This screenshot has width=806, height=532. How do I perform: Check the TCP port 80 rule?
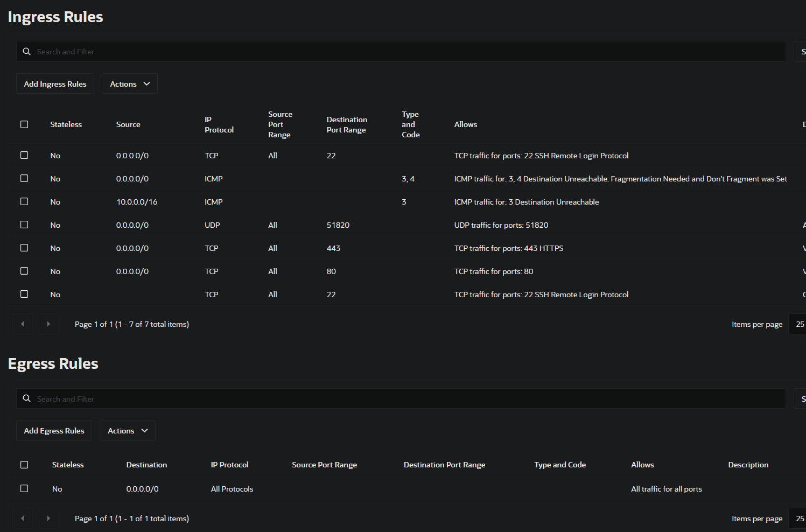pyautogui.click(x=24, y=271)
